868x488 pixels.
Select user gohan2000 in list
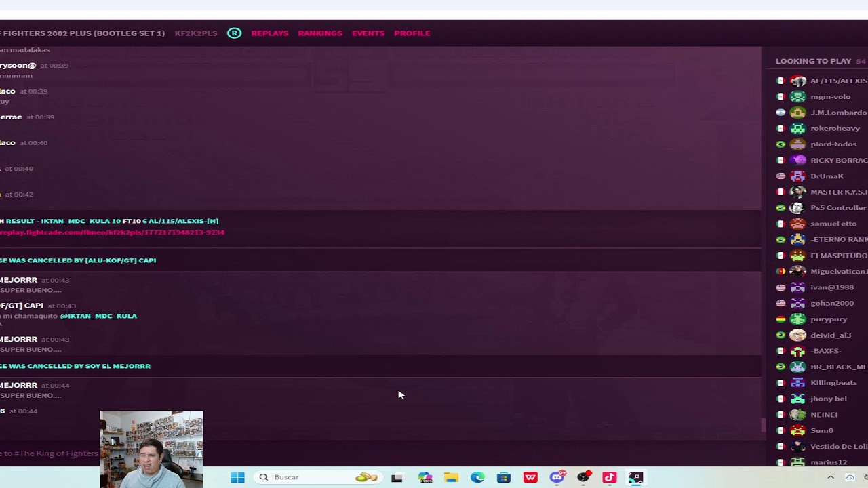832,304
